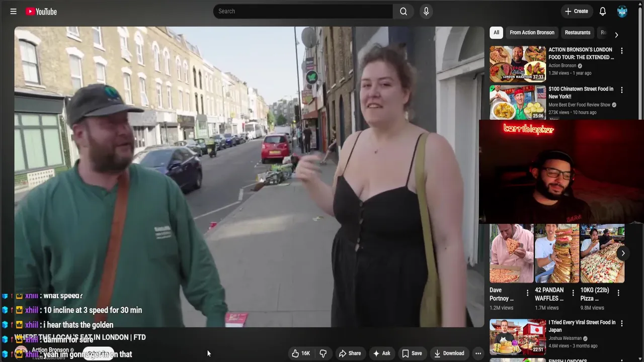
Task: Open the Create menu
Action: point(576,11)
